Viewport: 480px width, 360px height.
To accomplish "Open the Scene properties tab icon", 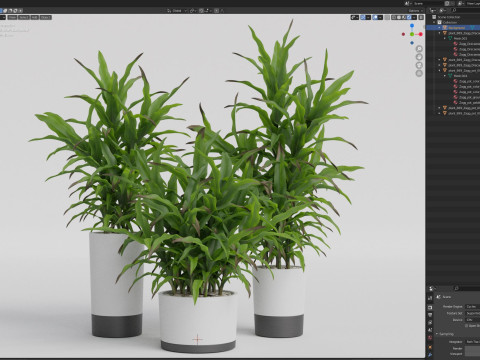I will point(430,330).
